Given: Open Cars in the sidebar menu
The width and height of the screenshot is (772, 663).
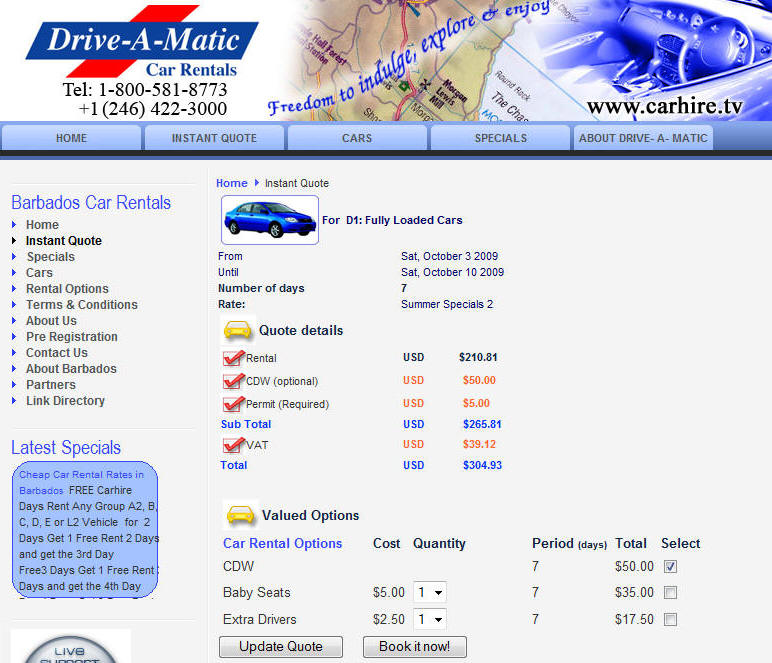Looking at the screenshot, I should click(x=39, y=273).
